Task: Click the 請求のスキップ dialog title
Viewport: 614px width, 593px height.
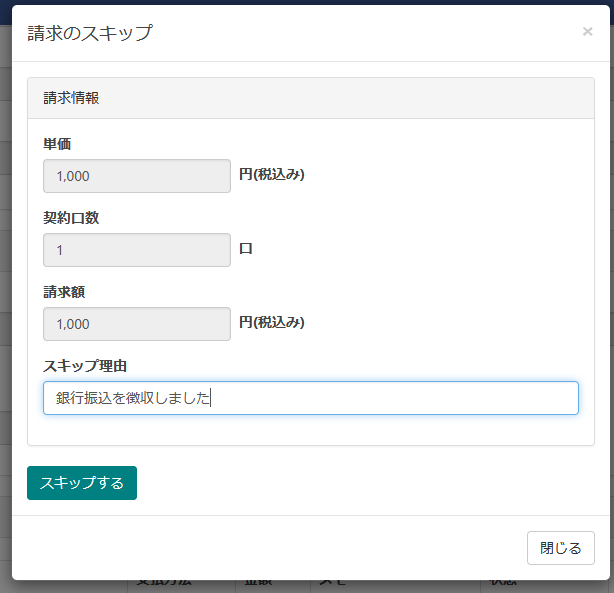Action: point(90,33)
